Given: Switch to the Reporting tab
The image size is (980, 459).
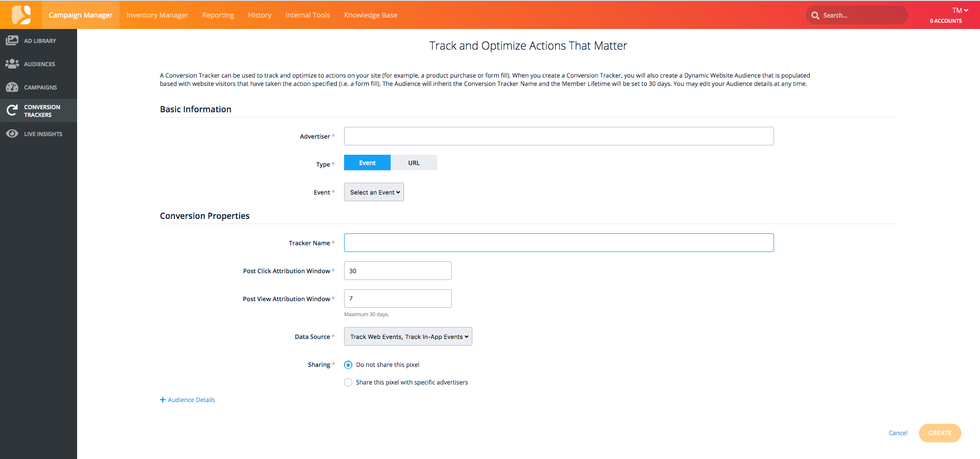Looking at the screenshot, I should point(218,15).
